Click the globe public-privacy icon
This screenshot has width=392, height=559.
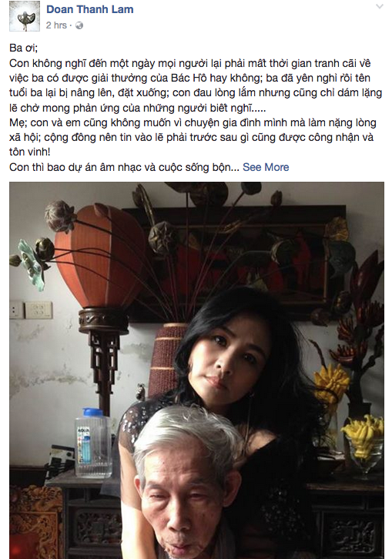pos(79,25)
